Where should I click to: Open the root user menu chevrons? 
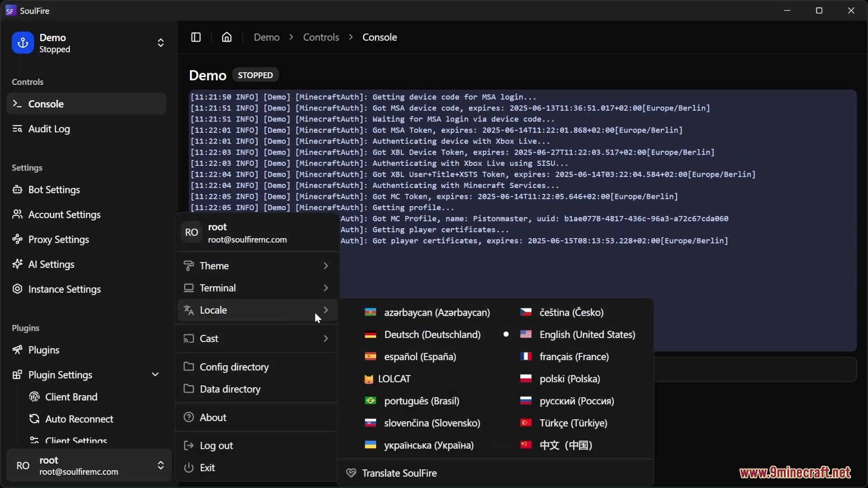[160, 465]
